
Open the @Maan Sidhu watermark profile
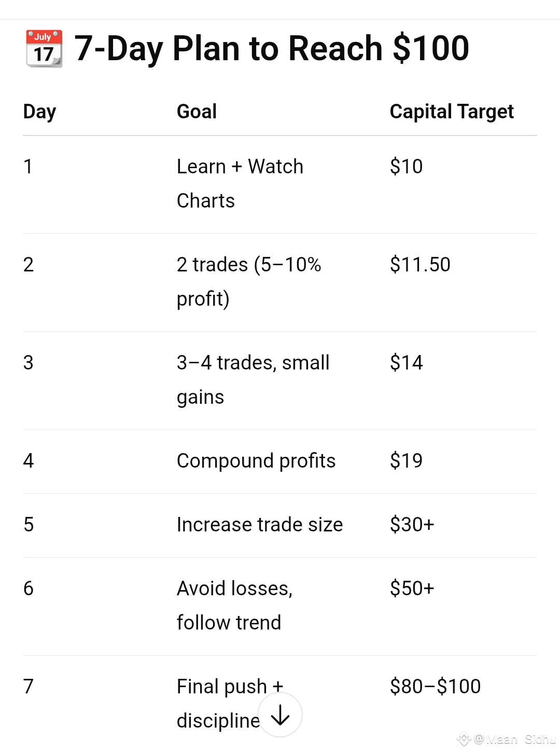point(514,740)
